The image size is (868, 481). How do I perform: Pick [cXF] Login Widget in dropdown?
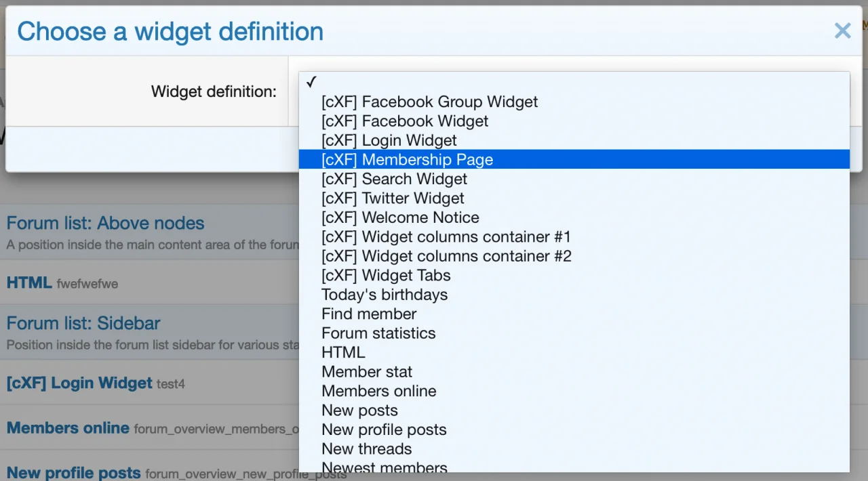tap(389, 140)
